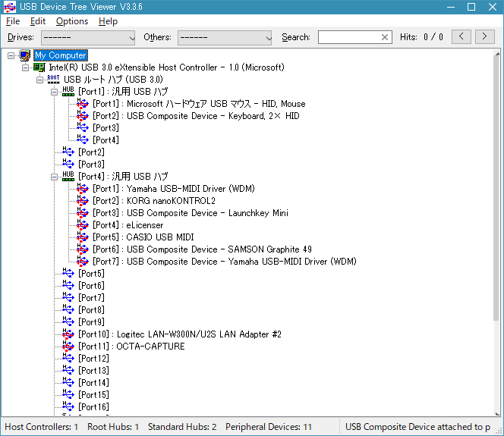504x436 pixels.
Task: Click empty port icon beside Port12
Action: (x=68, y=359)
